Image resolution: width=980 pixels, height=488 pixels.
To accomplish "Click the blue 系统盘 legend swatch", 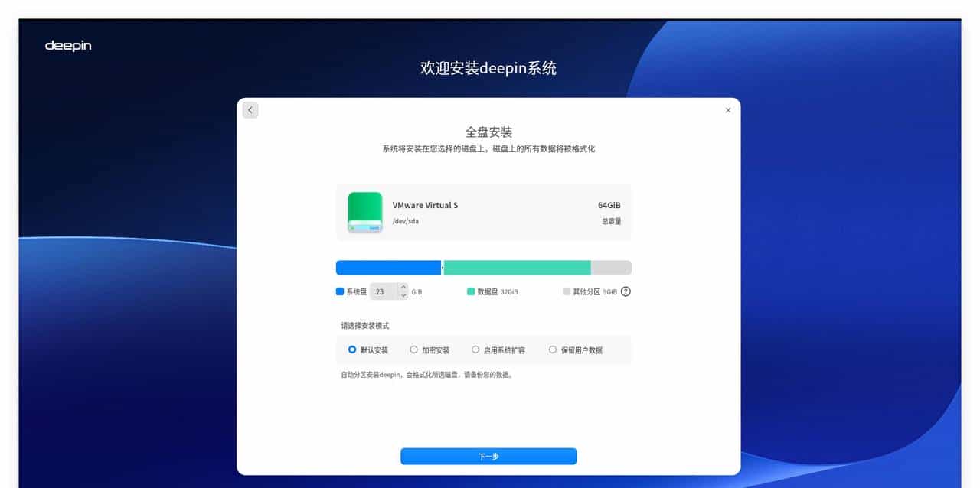I will pos(339,291).
